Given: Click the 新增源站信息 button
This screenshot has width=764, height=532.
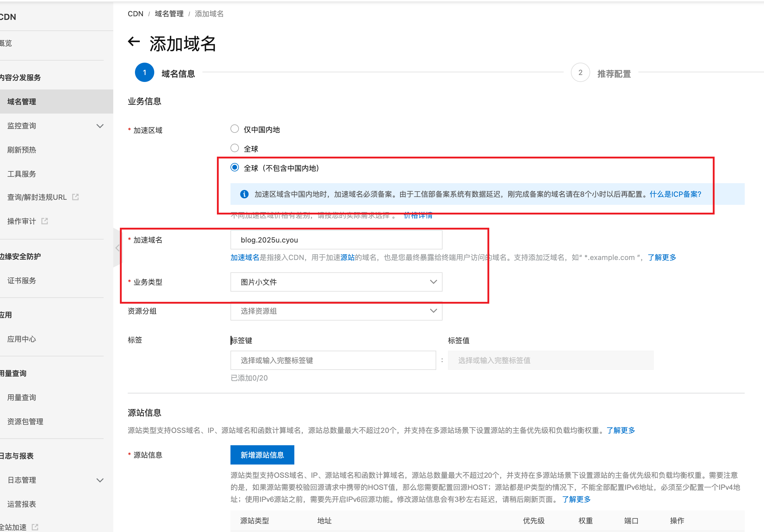Looking at the screenshot, I should tap(262, 455).
